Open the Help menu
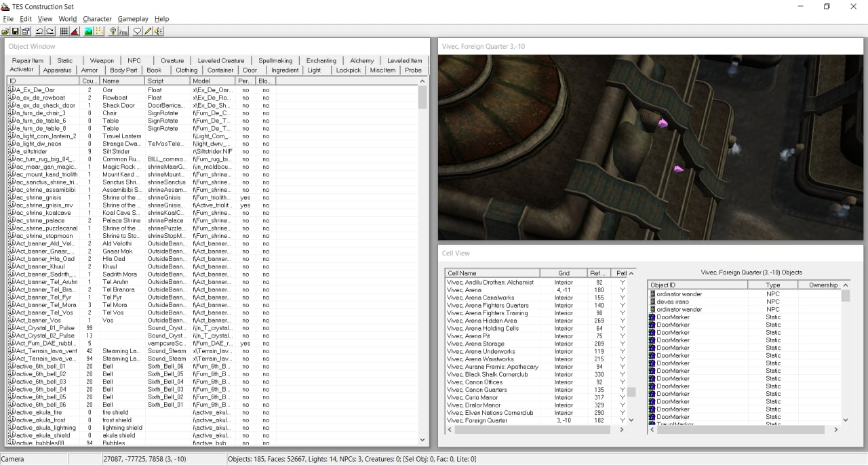Image resolution: width=868 pixels, height=465 pixels. tap(161, 19)
